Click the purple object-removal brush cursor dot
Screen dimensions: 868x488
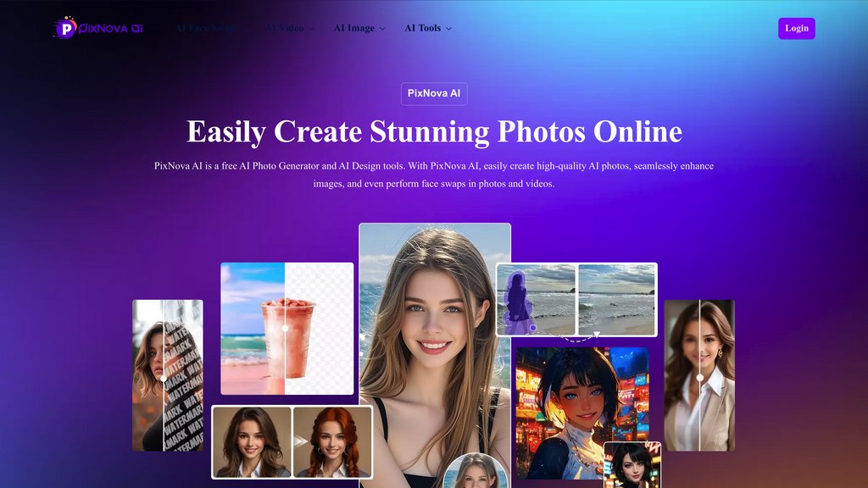click(x=533, y=328)
